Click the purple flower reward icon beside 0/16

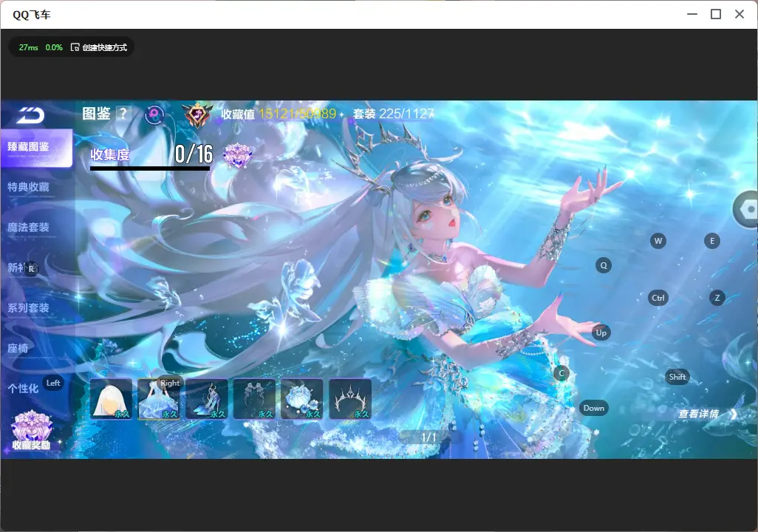(x=238, y=155)
